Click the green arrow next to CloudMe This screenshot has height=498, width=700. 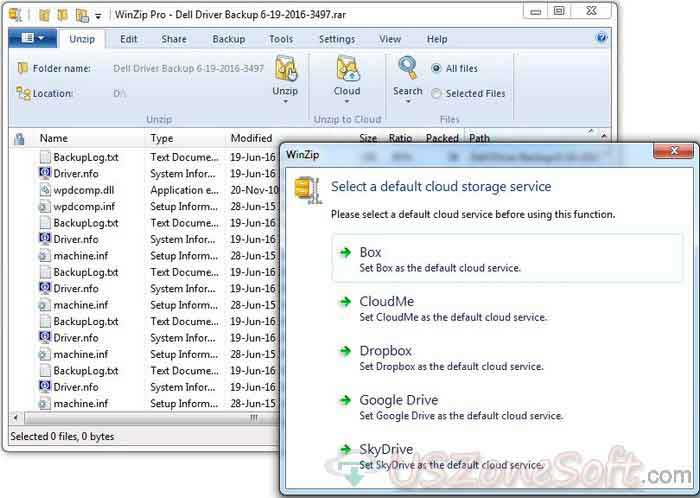pos(345,302)
